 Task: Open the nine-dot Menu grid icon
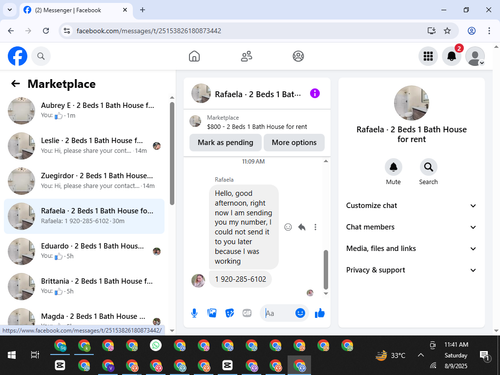[x=428, y=56]
